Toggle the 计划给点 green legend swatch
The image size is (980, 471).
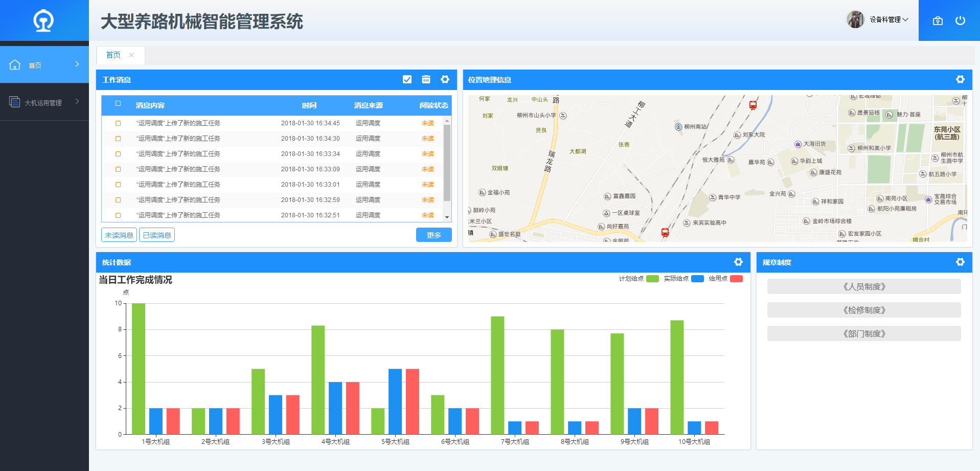click(x=652, y=279)
